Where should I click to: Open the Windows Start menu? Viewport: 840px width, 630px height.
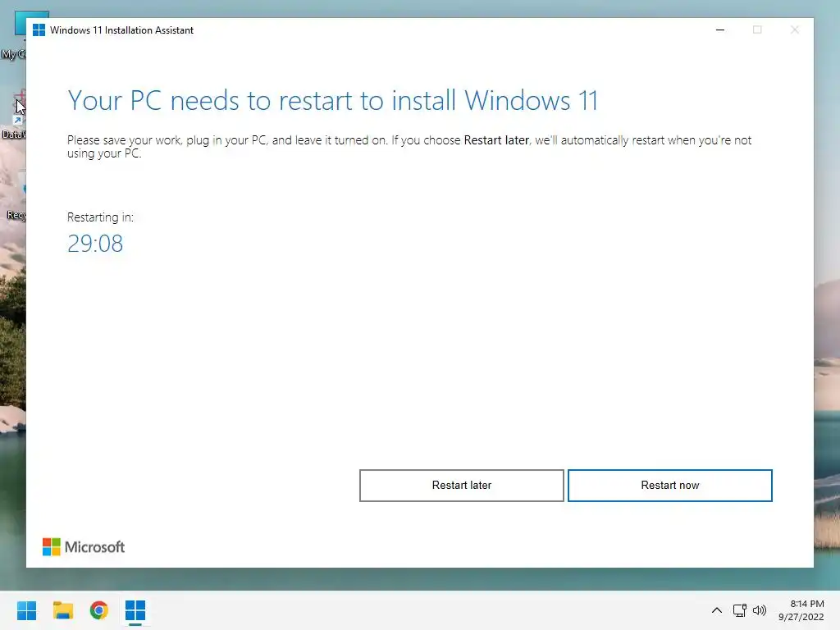click(26, 610)
